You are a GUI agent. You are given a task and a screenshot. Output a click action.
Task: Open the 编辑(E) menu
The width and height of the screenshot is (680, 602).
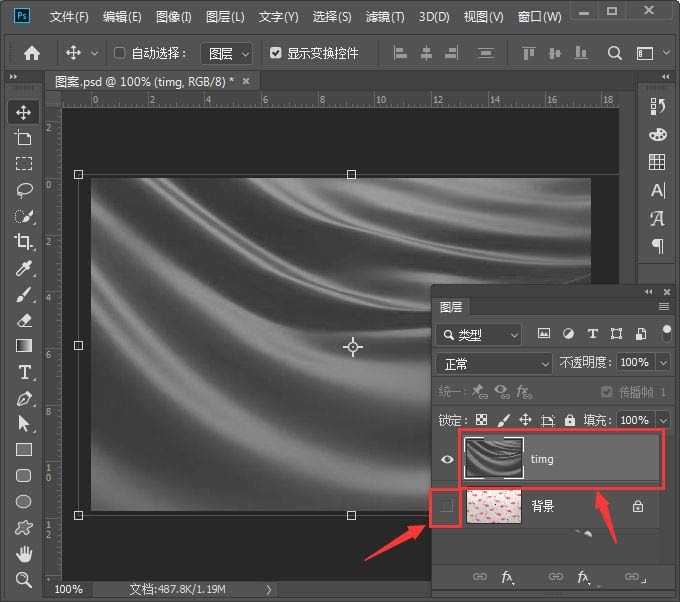coord(122,17)
